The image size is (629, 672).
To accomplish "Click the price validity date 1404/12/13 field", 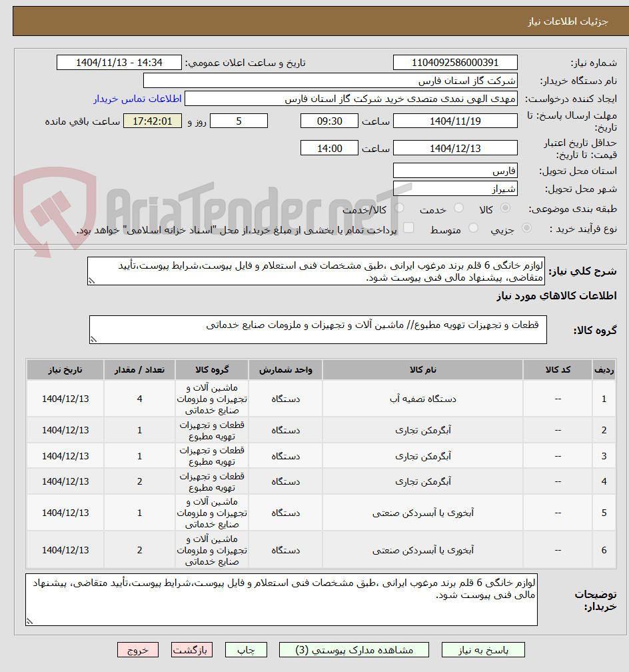I will click(455, 148).
